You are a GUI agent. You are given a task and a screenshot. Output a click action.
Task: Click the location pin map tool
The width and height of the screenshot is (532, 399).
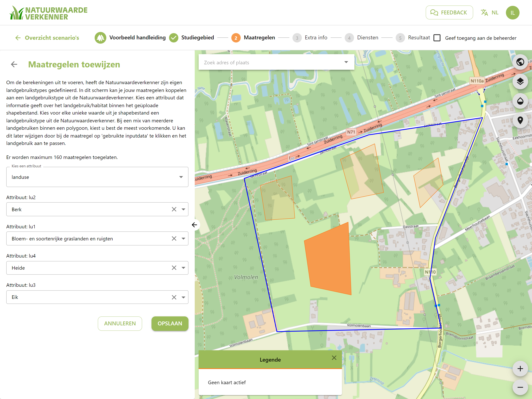520,120
